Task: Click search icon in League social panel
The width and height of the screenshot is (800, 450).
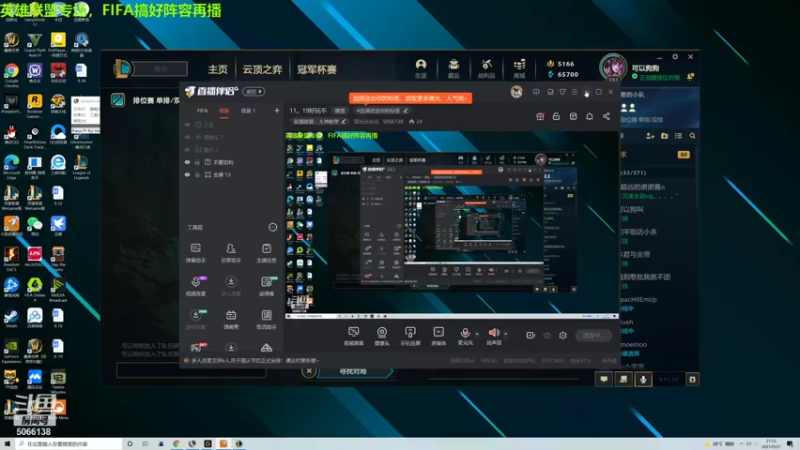Action: pos(692,136)
